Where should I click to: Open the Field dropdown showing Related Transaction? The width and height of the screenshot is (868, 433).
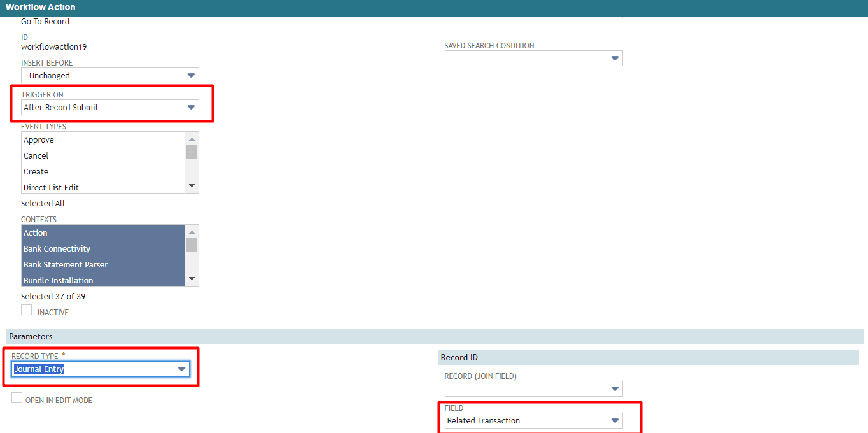[615, 421]
